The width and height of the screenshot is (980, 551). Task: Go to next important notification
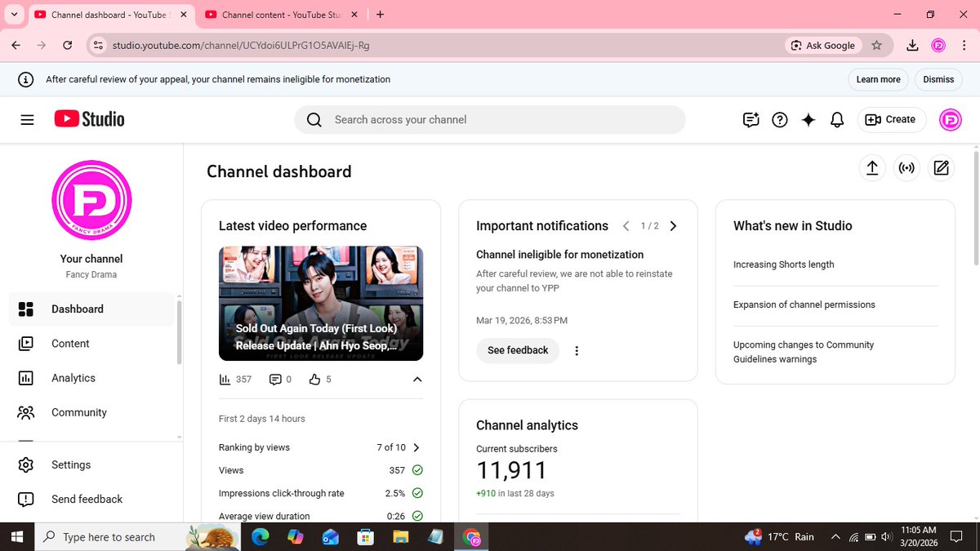pyautogui.click(x=673, y=226)
